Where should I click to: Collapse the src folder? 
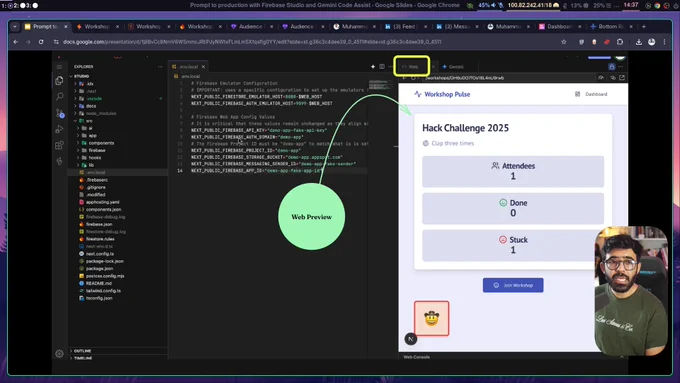click(75, 121)
